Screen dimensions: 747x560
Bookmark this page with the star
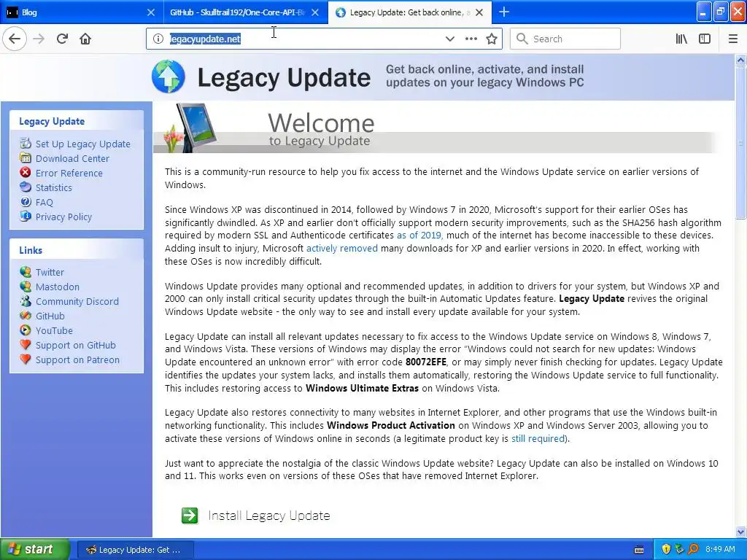(492, 39)
